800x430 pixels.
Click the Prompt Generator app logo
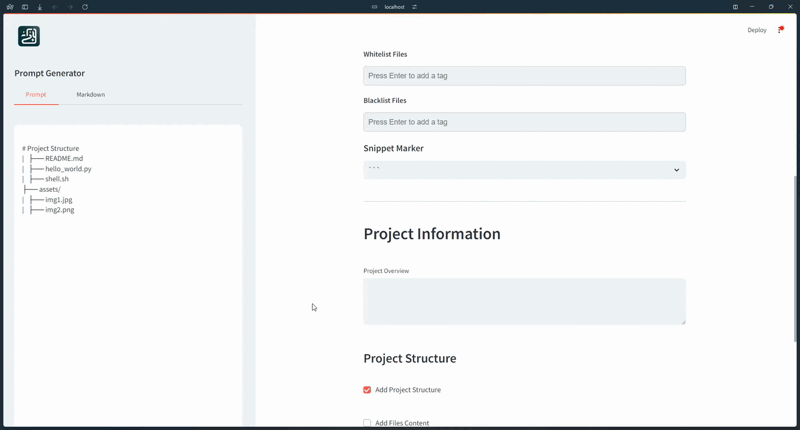(29, 37)
